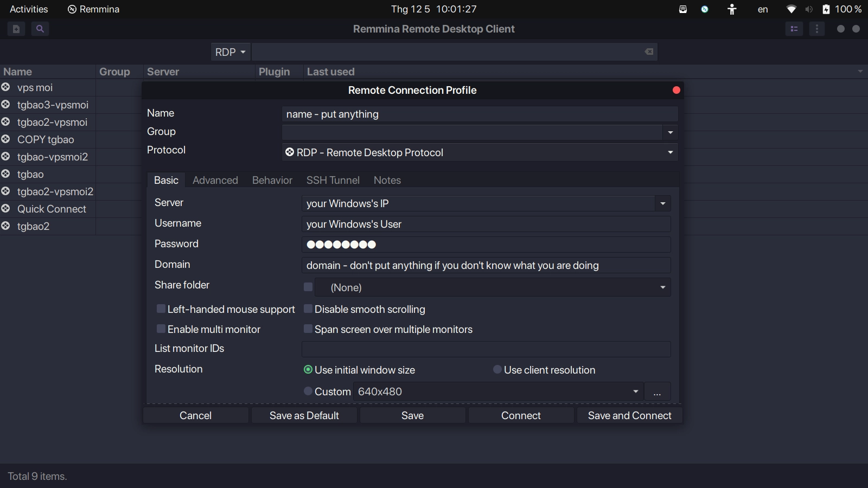Click the RDP icon beside tgbao row
This screenshot has width=868, height=488.
click(x=5, y=174)
